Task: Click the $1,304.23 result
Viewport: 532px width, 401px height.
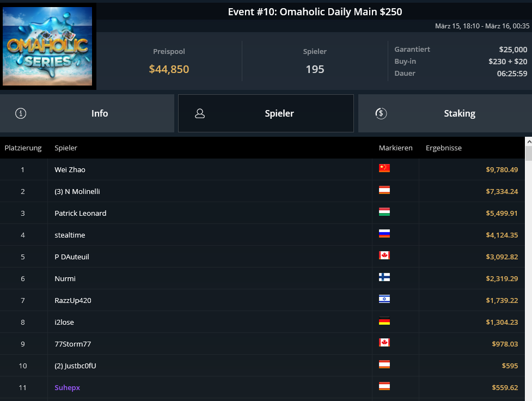Action: (x=502, y=322)
